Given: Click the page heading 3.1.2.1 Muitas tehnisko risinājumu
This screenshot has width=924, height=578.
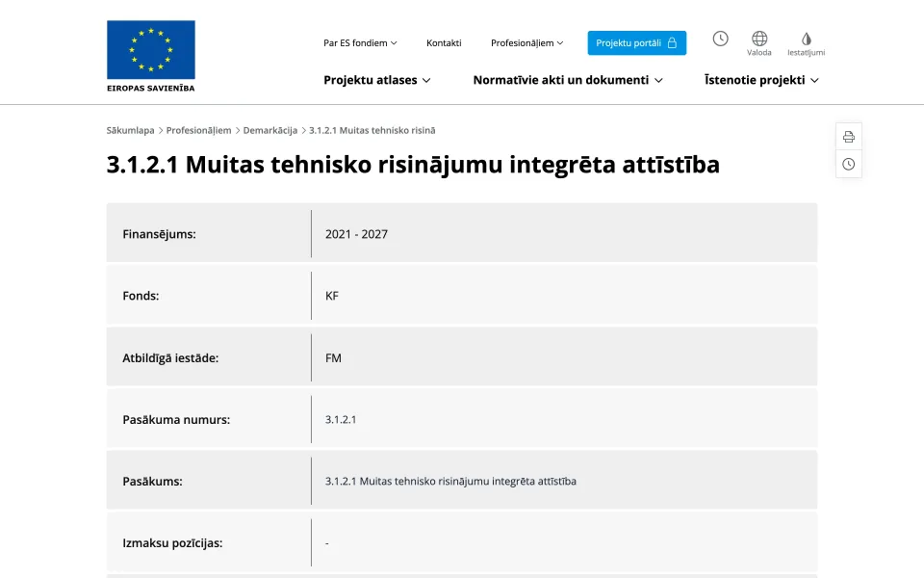Looking at the screenshot, I should pyautogui.click(x=413, y=165).
